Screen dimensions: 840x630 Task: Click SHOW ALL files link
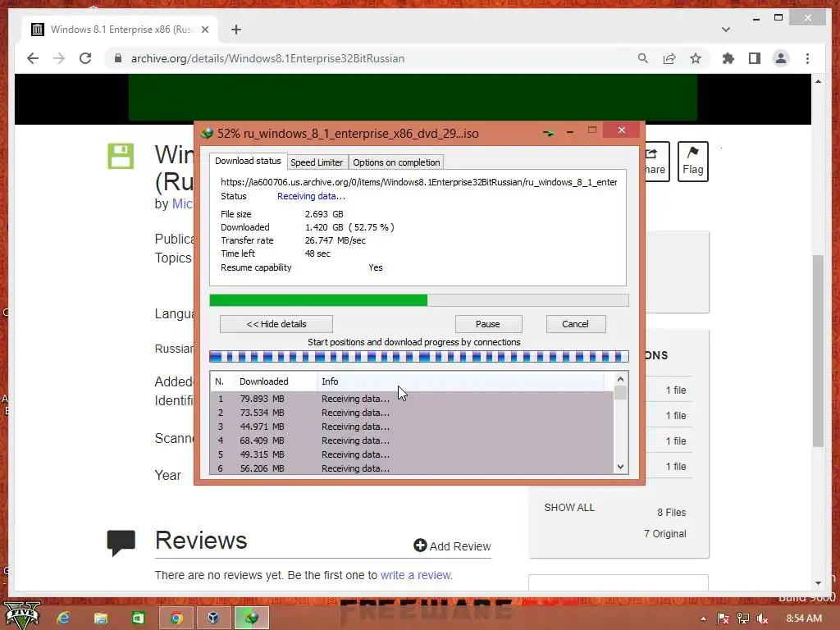tap(569, 507)
